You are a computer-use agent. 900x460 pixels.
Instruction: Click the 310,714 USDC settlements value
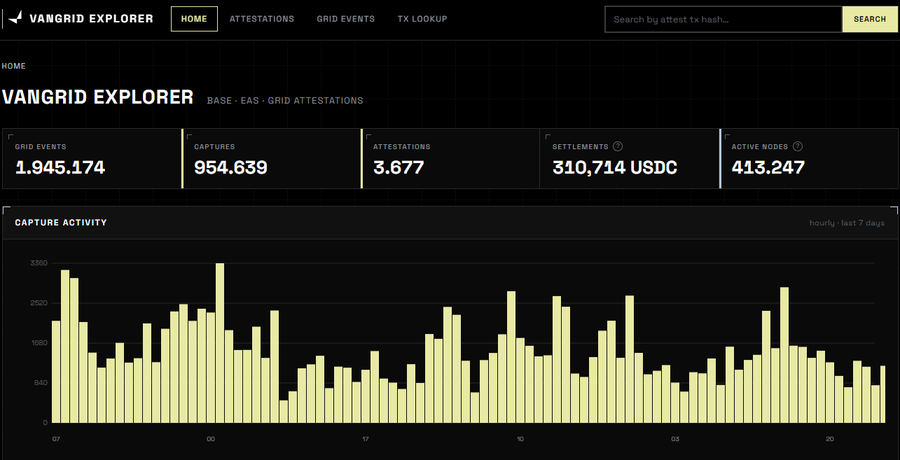[x=615, y=168]
